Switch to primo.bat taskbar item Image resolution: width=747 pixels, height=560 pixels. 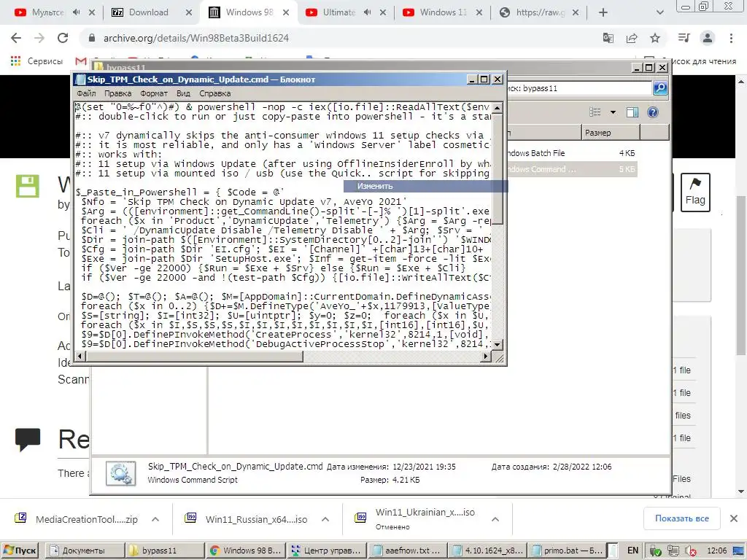567,551
